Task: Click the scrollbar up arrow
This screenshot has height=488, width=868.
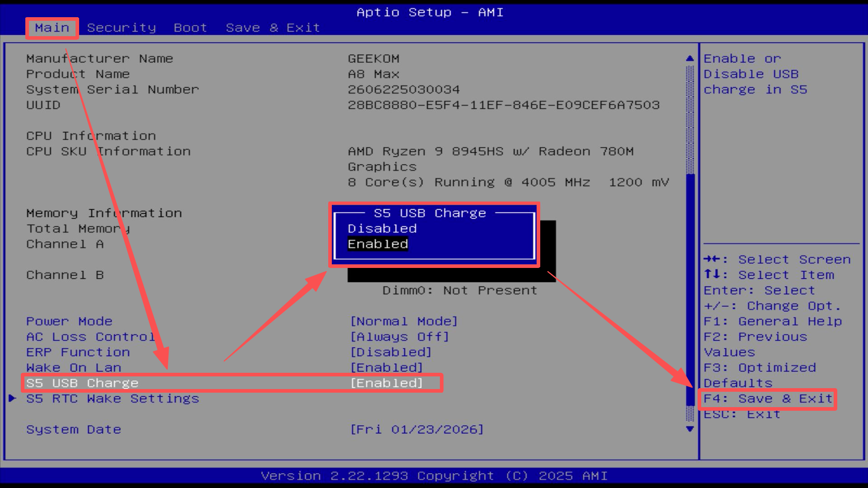Action: [x=689, y=58]
